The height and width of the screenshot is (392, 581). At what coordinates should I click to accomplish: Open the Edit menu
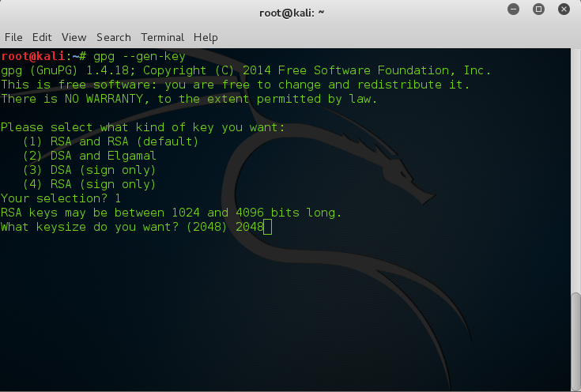[x=42, y=37]
